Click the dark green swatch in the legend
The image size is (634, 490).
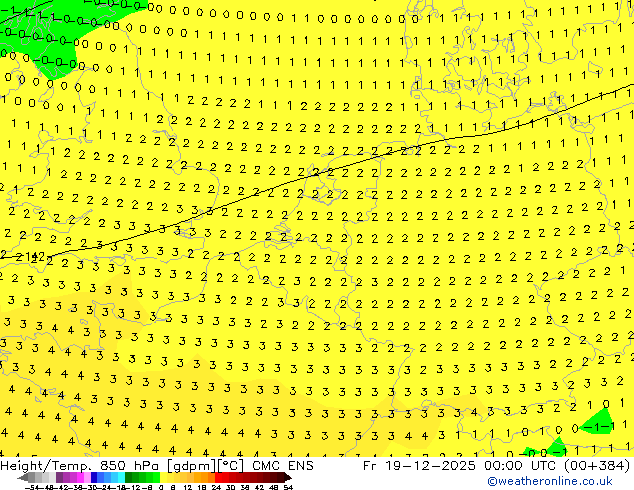pos(128,477)
